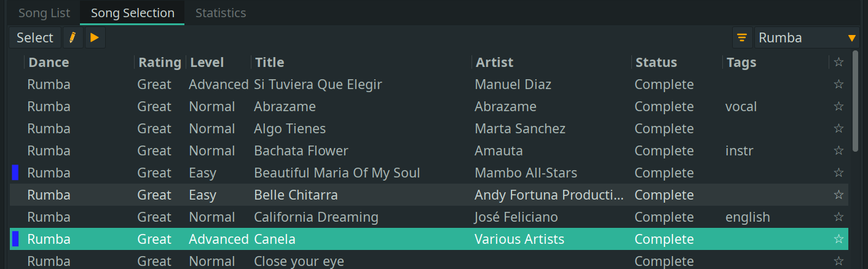
Task: Open the Statistics tab
Action: pos(221,13)
